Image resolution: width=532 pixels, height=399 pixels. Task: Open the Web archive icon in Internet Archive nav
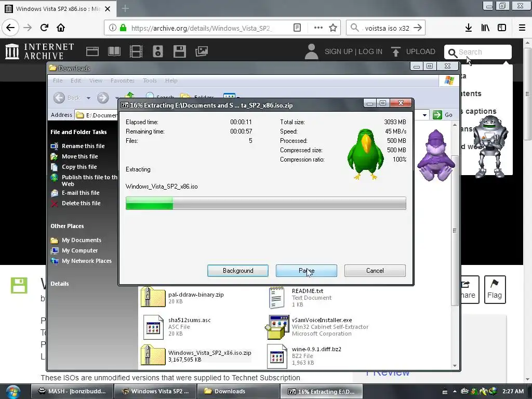pyautogui.click(x=92, y=51)
